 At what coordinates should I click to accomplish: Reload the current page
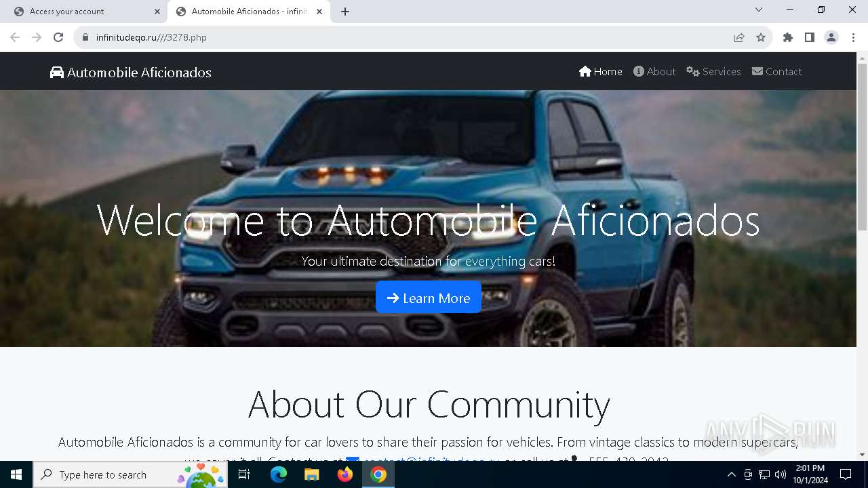[58, 37]
